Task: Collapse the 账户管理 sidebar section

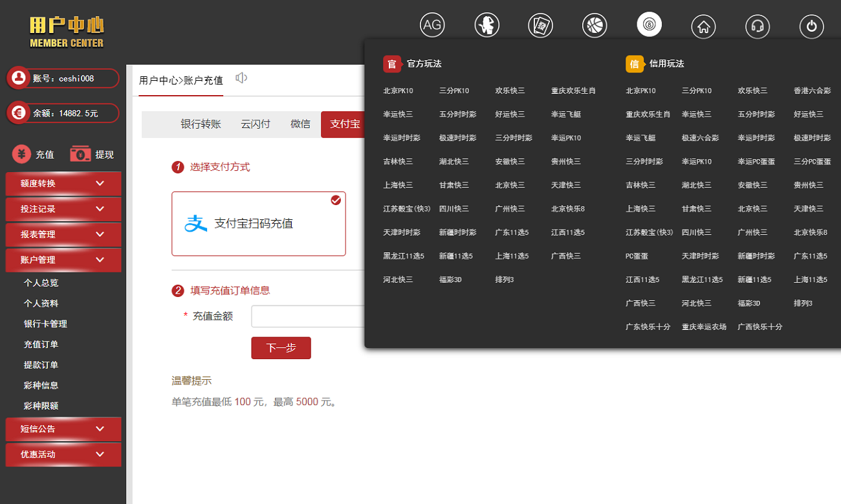Action: [63, 260]
